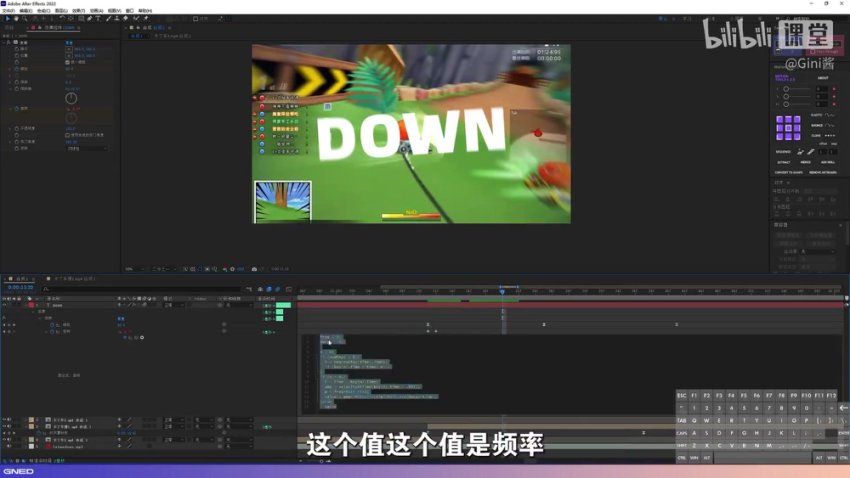Click the ABOUT button in Motion panel
Screen dimensions: 850x478
(x=823, y=77)
